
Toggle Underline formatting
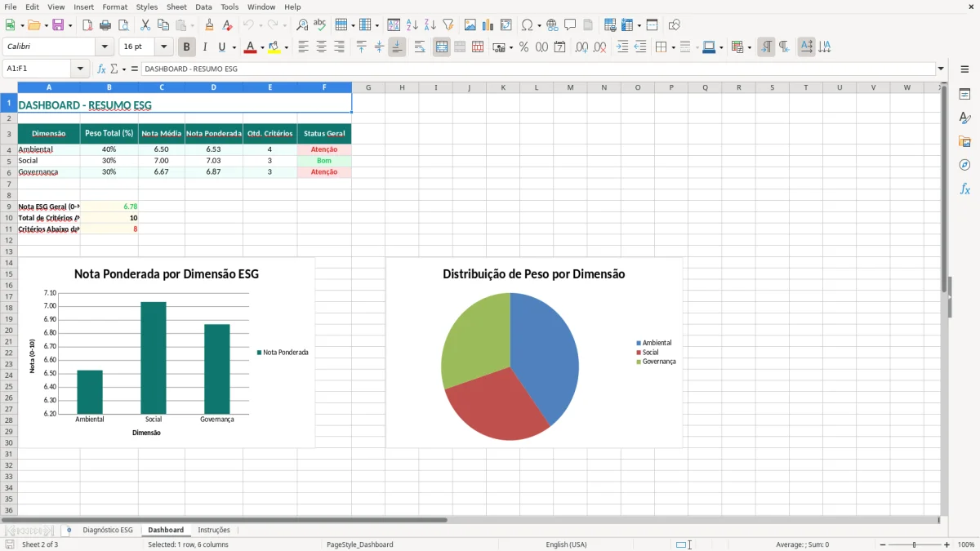(x=222, y=47)
